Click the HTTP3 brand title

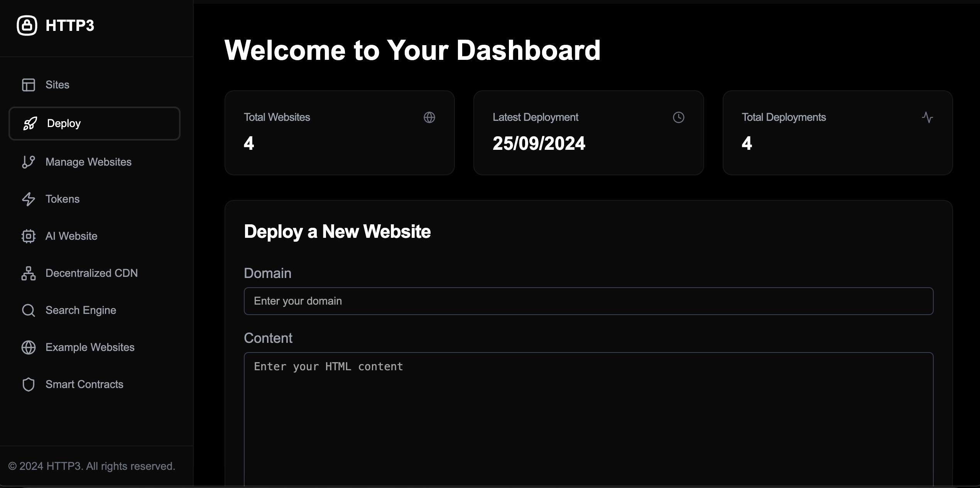[70, 25]
